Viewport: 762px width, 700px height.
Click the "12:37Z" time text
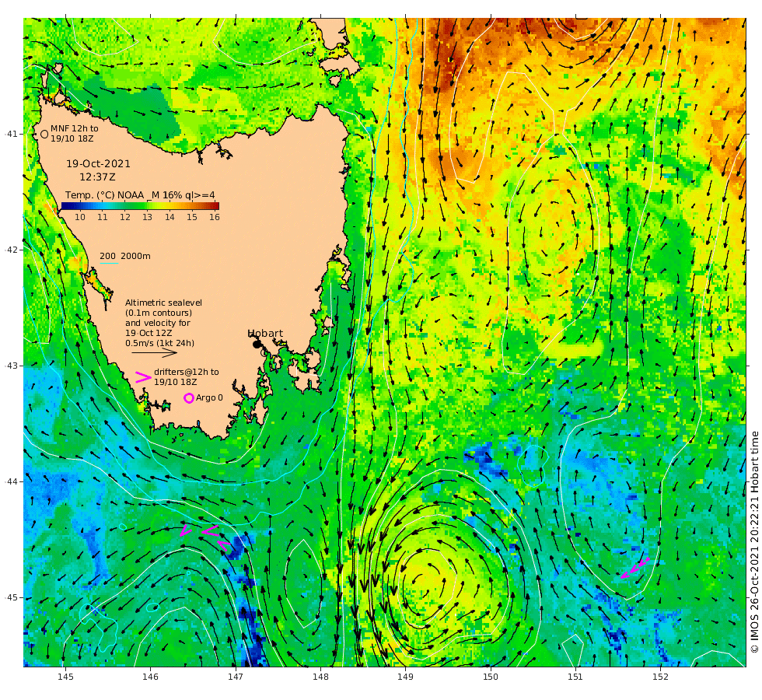[x=98, y=177]
